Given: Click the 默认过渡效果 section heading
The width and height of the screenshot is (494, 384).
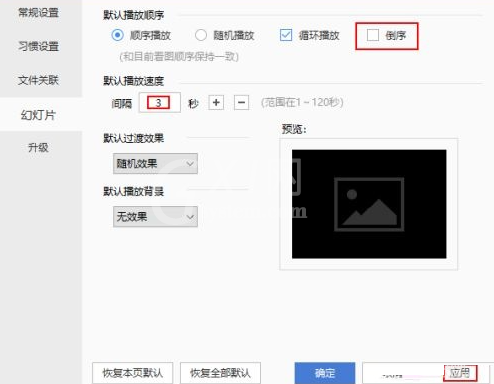Looking at the screenshot, I should [134, 138].
